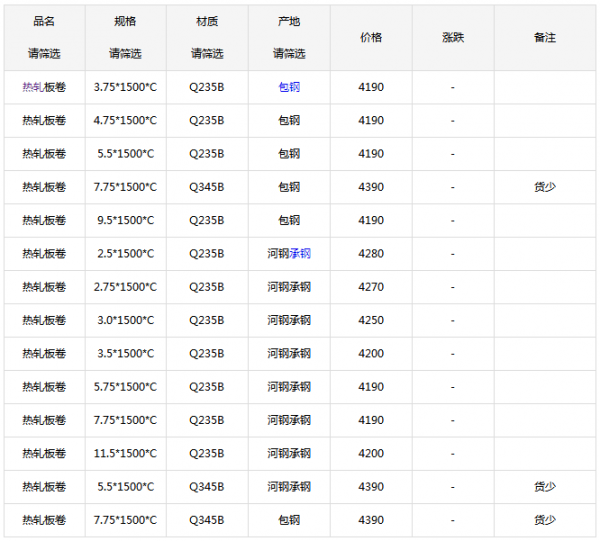Select the 5.75*1500*C spec cell
600x541 pixels.
(125, 387)
